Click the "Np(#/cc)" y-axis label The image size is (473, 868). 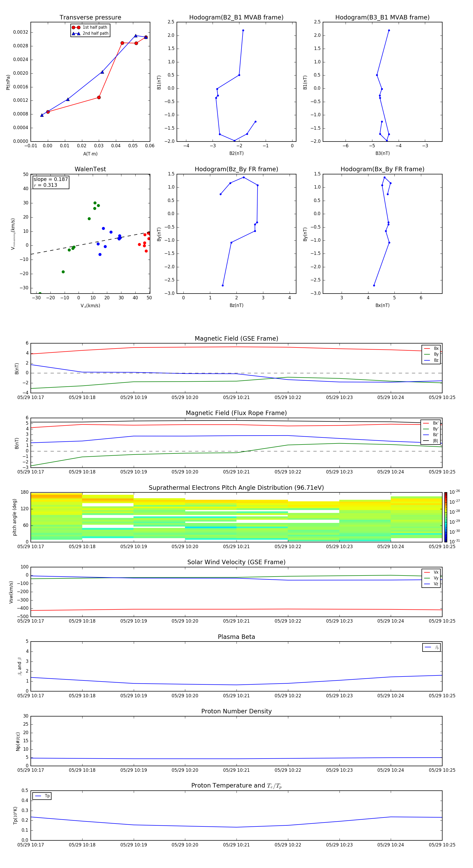coord(18,741)
